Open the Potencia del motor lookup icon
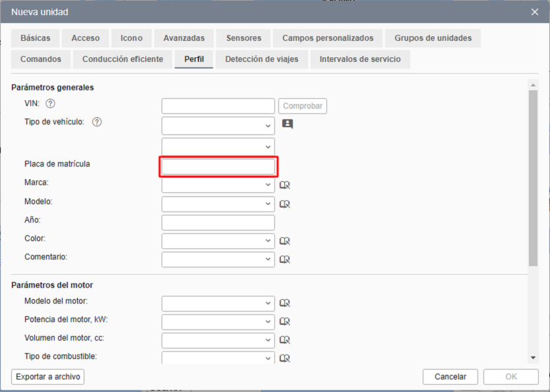Image resolution: width=550 pixels, height=392 pixels. [x=284, y=322]
